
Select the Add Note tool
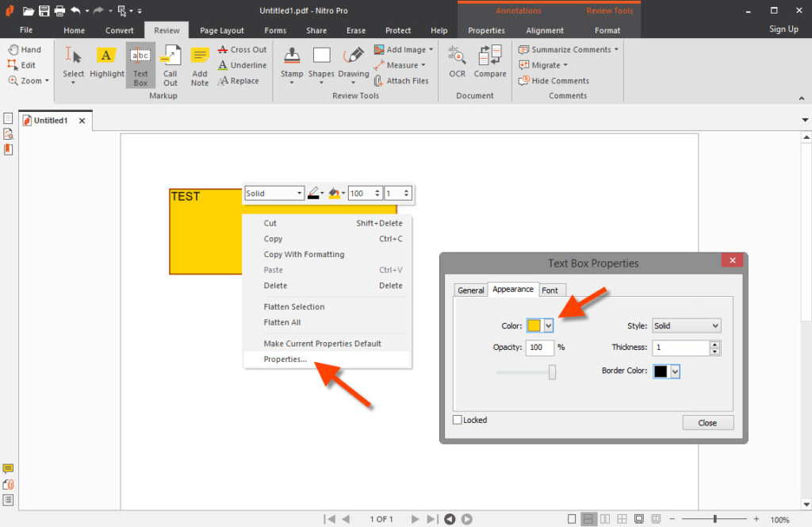pos(199,63)
